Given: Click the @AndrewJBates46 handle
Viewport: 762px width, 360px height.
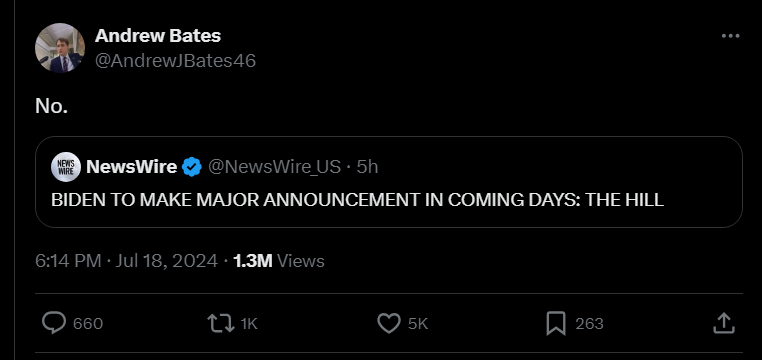Looking at the screenshot, I should (175, 61).
